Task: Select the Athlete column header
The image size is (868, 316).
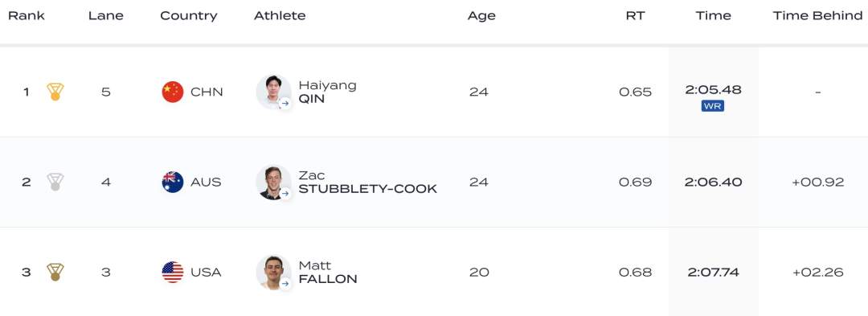Action: (x=280, y=16)
